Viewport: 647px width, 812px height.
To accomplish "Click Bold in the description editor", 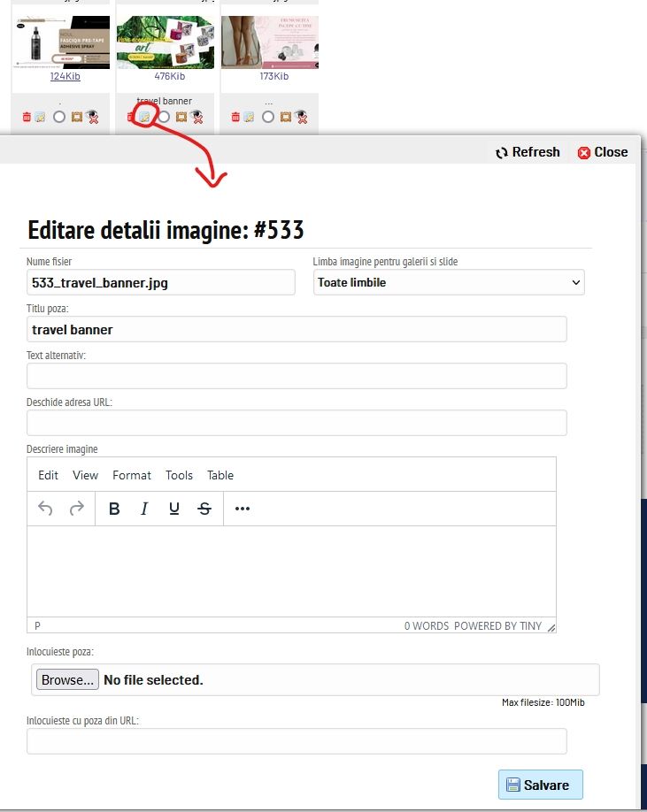I will coord(113,509).
